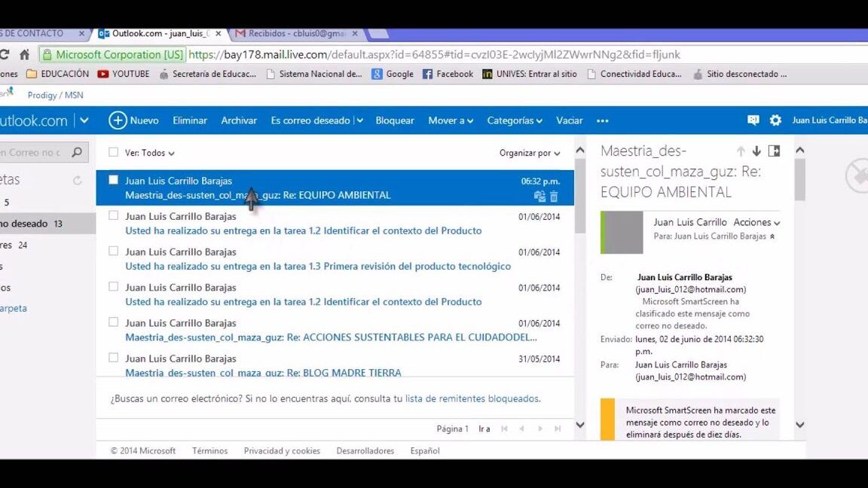Click Eliminar in the toolbar
The width and height of the screenshot is (868, 488).
tap(190, 120)
